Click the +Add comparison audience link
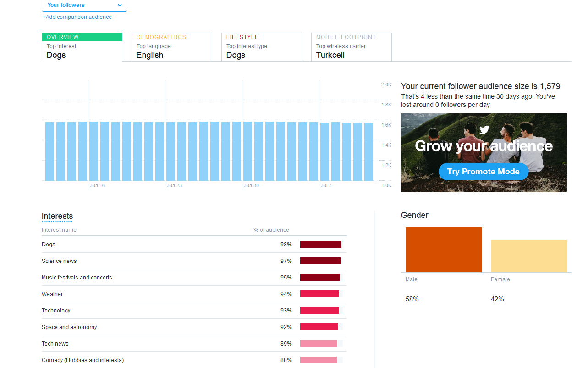 click(x=77, y=17)
